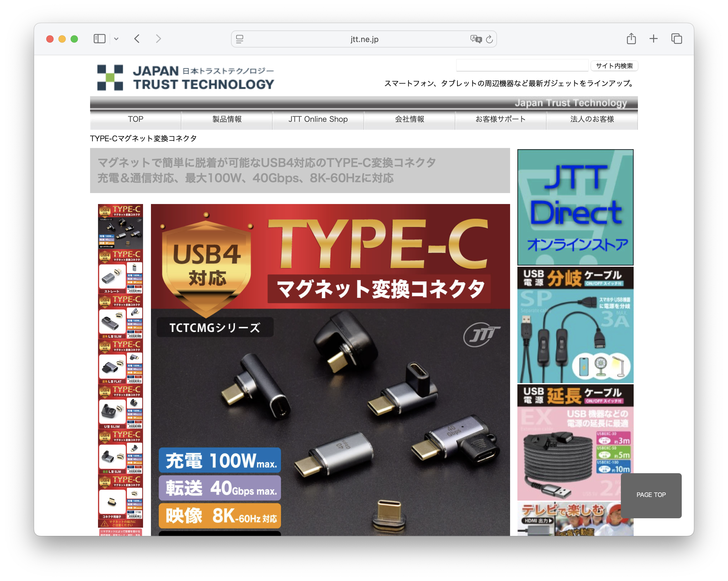
Task: Click the TYPE-Cマグネット変換コネクタ page title text
Action: [x=143, y=139]
